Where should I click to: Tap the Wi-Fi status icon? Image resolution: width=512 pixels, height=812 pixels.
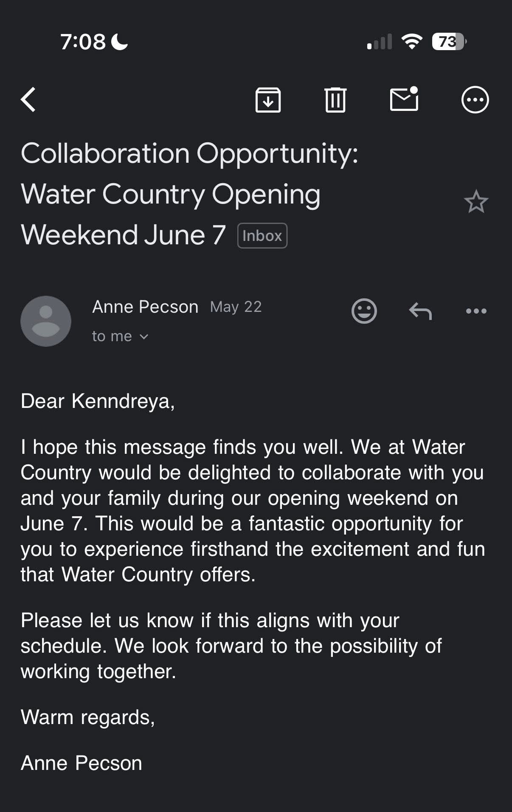(x=411, y=42)
